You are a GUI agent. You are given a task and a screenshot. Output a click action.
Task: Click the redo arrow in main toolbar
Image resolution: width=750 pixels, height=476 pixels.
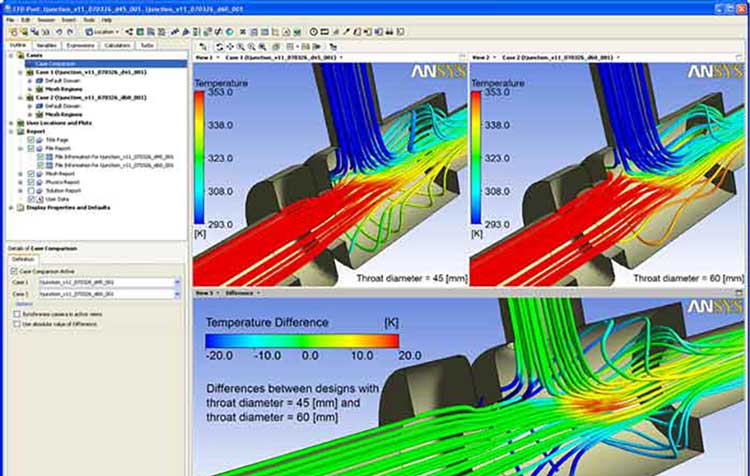(71, 32)
